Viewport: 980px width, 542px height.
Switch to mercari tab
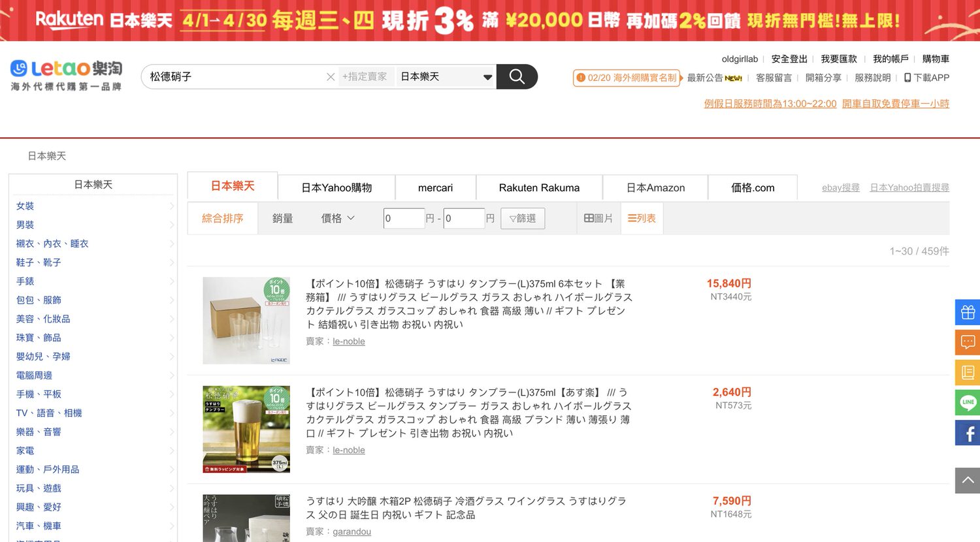click(x=435, y=187)
